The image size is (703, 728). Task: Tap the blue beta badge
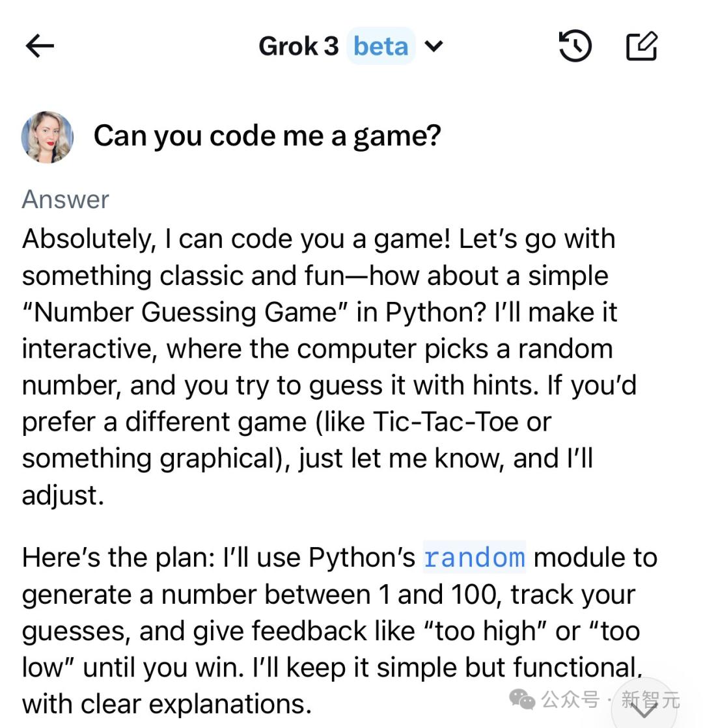pos(381,46)
